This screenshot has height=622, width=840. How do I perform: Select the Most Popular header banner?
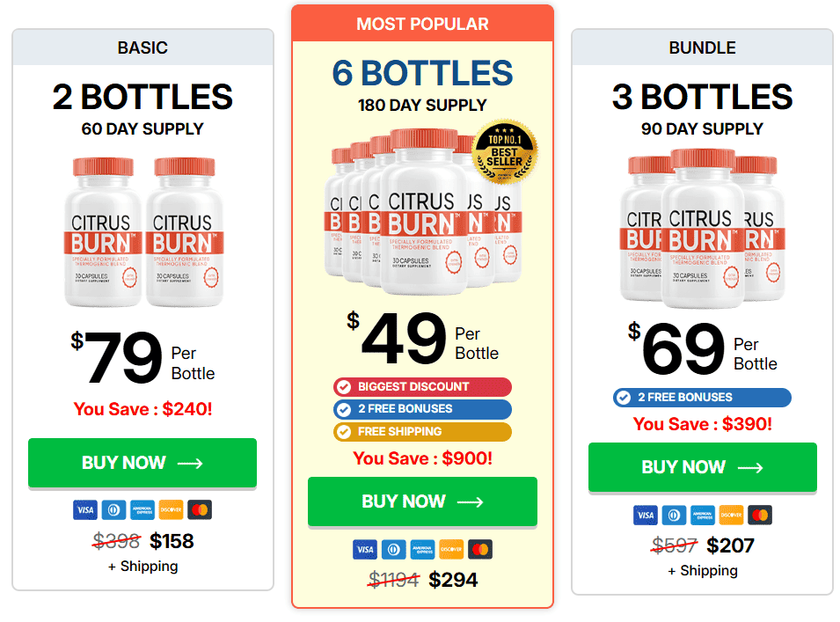point(422,24)
